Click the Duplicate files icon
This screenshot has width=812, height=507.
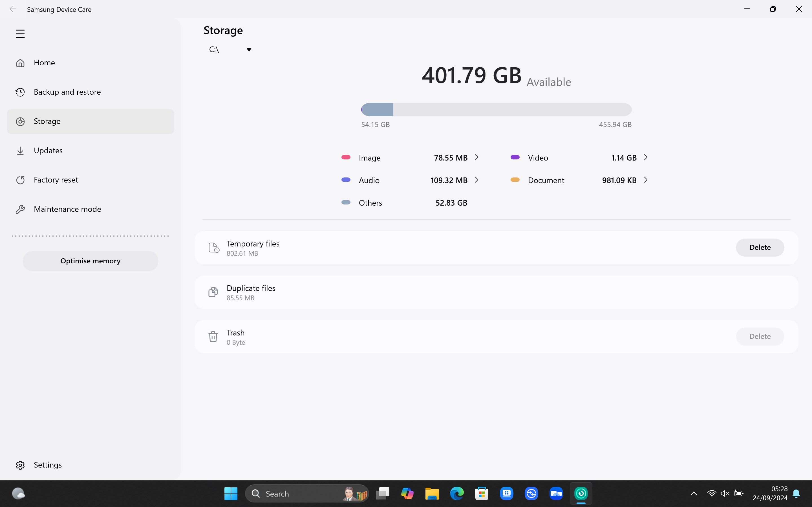click(x=213, y=292)
